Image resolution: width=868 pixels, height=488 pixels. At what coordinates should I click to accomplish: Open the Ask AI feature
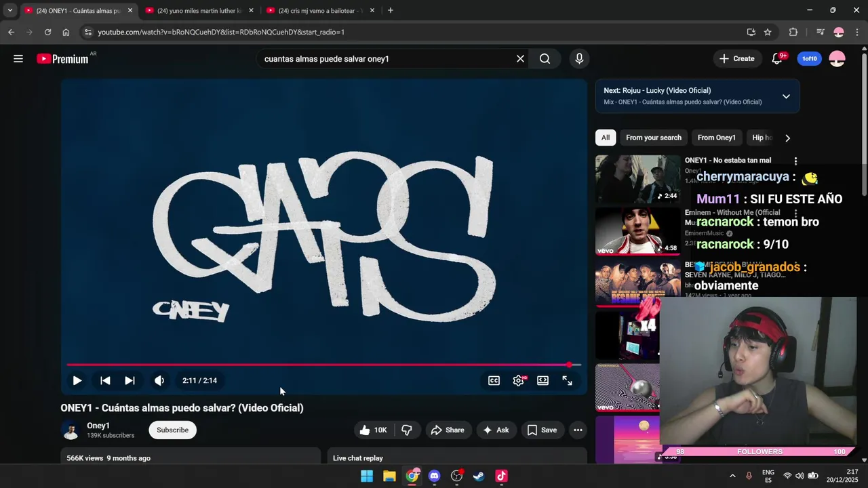click(496, 430)
